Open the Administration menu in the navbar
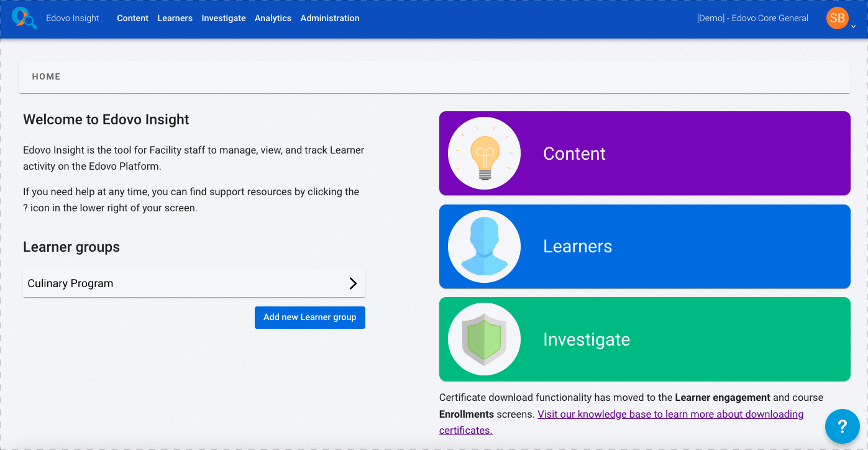The width and height of the screenshot is (868, 450). click(330, 18)
